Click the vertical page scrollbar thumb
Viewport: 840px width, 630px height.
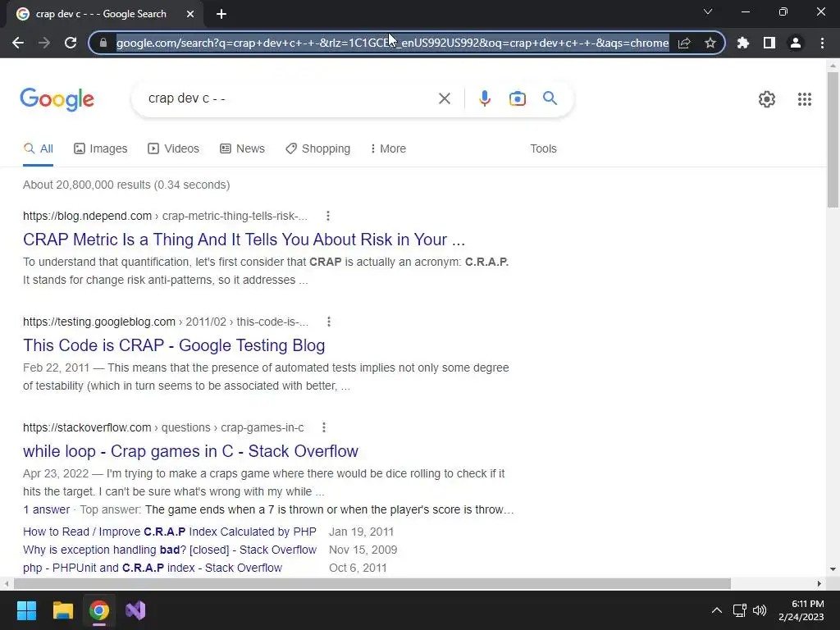point(833,139)
